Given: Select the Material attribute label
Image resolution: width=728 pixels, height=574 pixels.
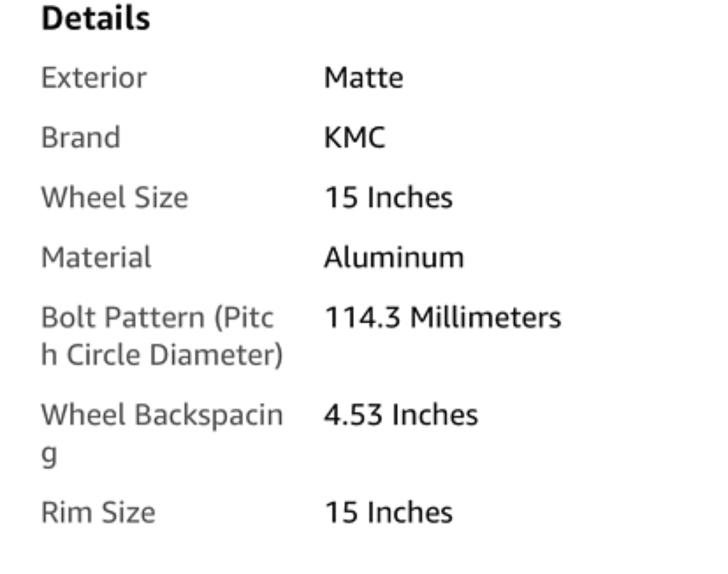Looking at the screenshot, I should 96,257.
